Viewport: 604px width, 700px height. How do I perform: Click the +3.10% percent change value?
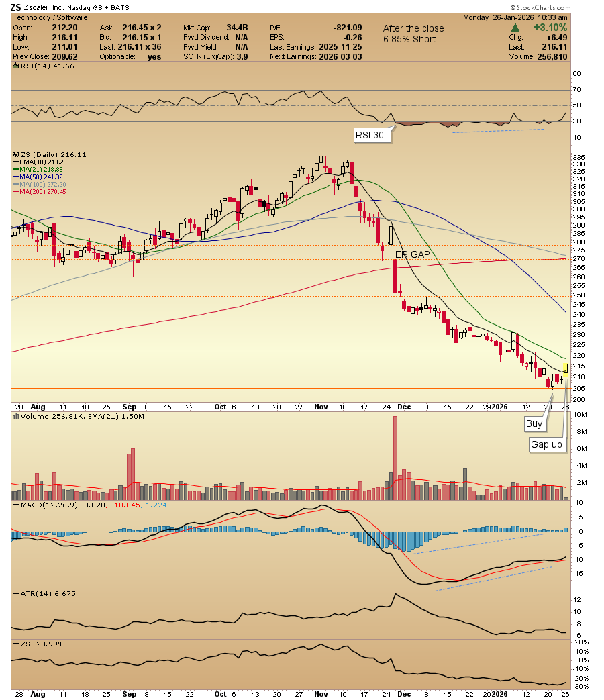[550, 28]
